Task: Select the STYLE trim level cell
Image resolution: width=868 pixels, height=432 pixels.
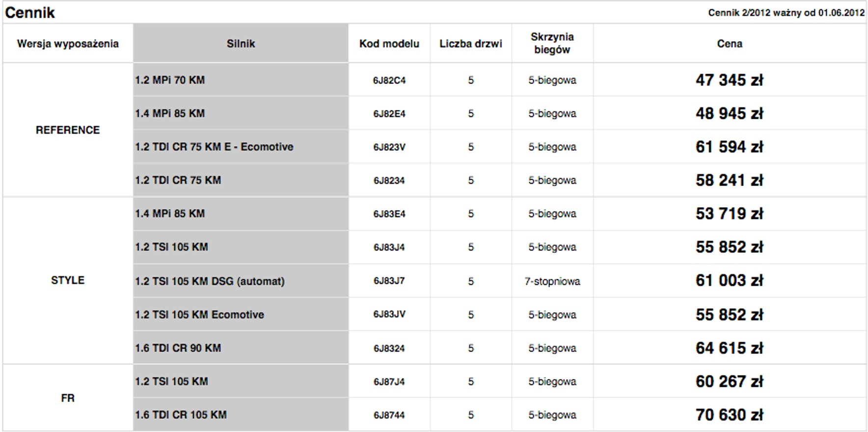Action: (68, 280)
